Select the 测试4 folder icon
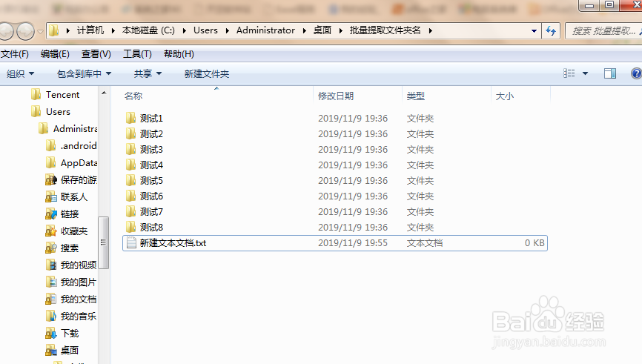This screenshot has height=364, width=642. (130, 165)
